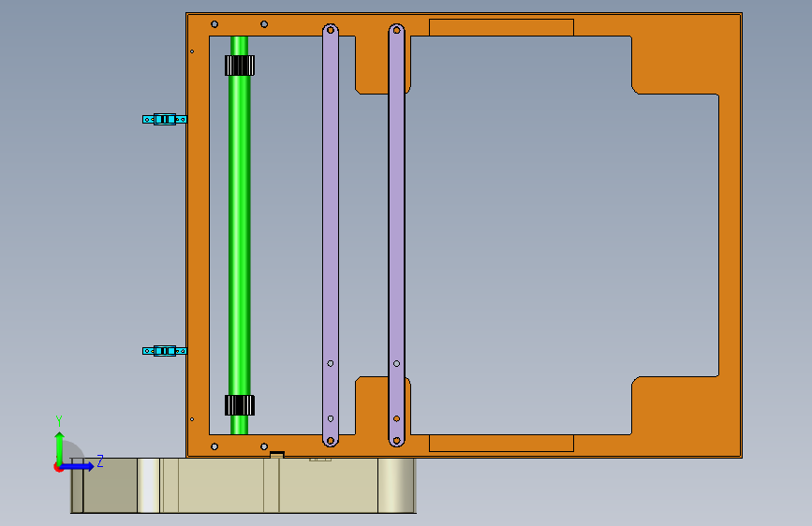Select the darker left section of the beige base
812x526 pixels.
[110, 486]
